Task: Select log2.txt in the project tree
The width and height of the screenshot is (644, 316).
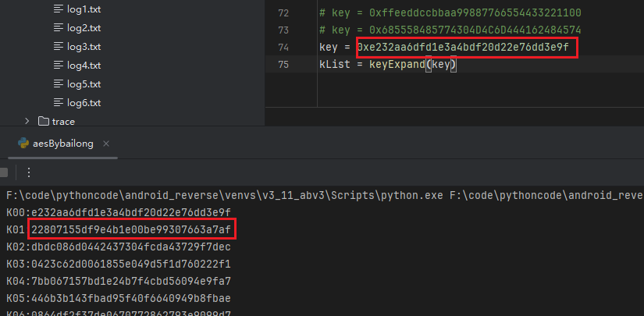Action: [x=84, y=27]
